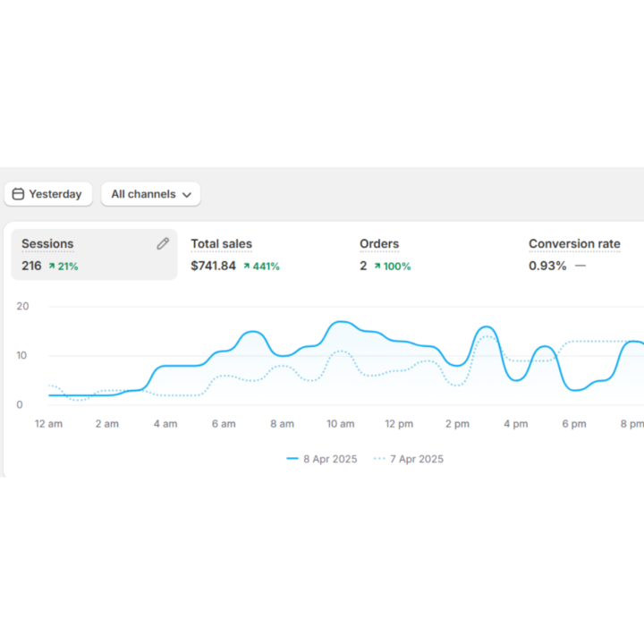Image resolution: width=644 pixels, height=644 pixels.
Task: Click the 100% orders increase indicator
Action: (x=393, y=267)
